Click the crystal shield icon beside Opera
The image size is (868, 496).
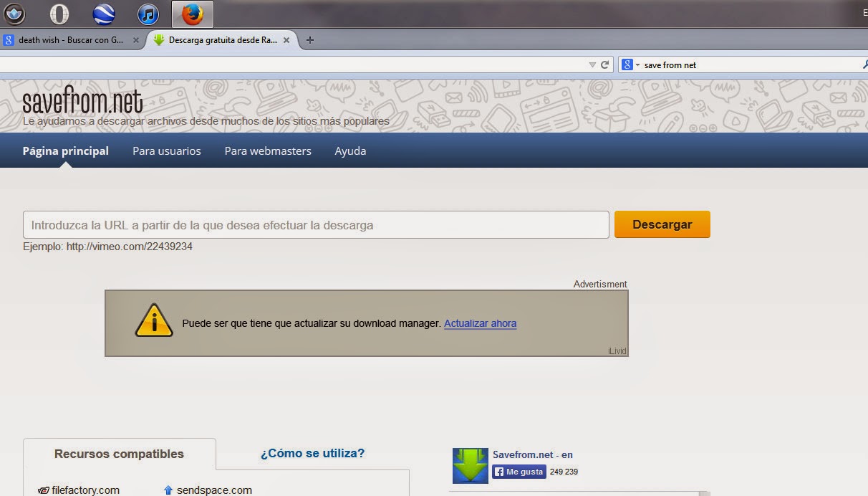[14, 14]
